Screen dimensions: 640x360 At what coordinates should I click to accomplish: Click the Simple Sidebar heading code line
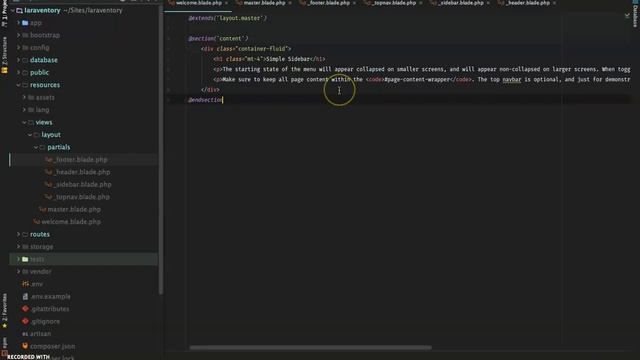pos(269,59)
